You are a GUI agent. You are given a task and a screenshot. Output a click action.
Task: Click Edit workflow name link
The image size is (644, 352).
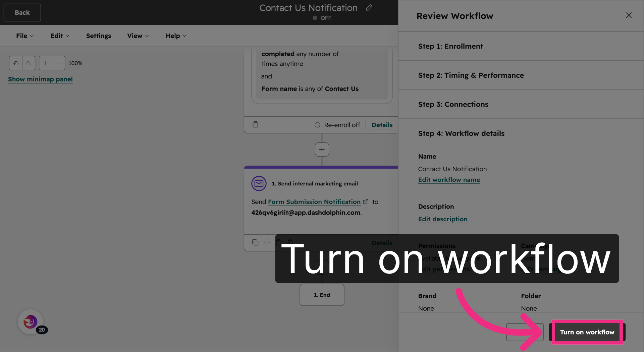tap(449, 180)
